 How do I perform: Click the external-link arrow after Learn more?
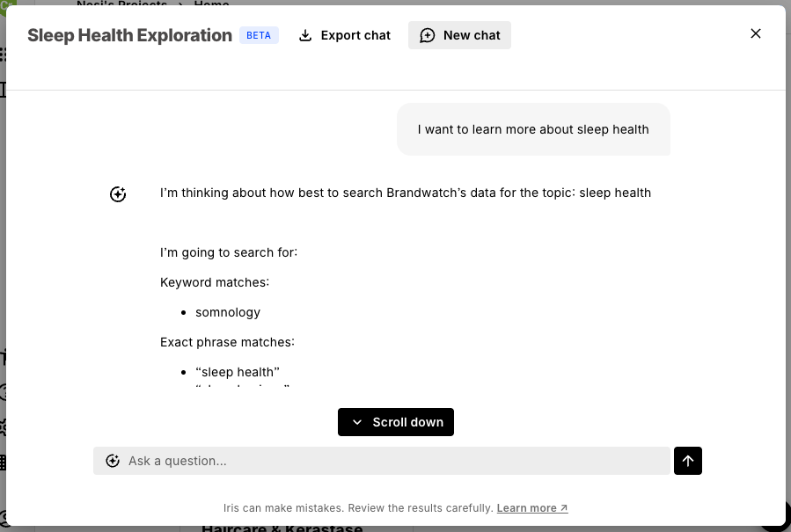pyautogui.click(x=564, y=507)
